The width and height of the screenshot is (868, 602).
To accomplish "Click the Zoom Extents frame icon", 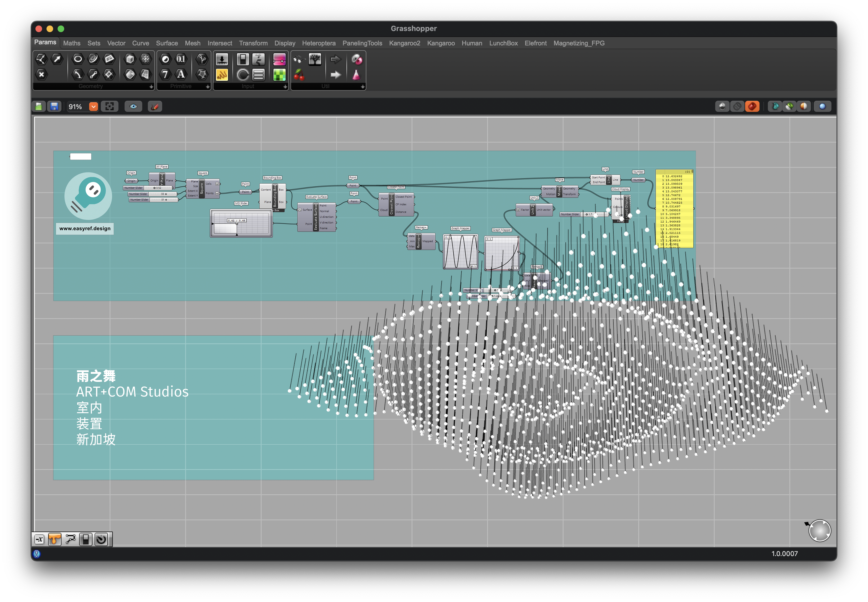I will 110,107.
